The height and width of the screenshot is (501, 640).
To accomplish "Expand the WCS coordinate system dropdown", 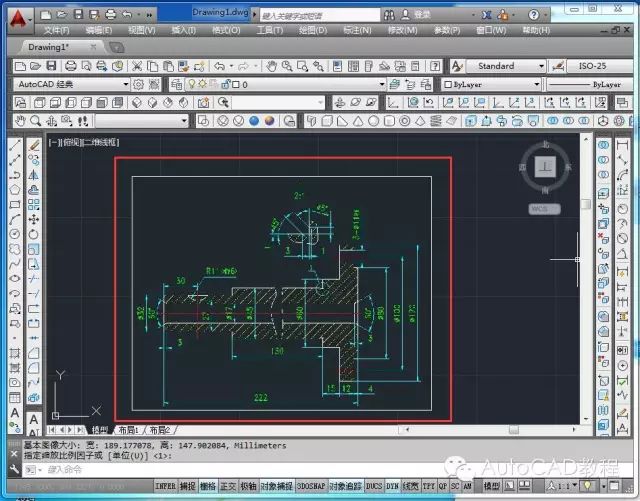I will click(x=544, y=209).
